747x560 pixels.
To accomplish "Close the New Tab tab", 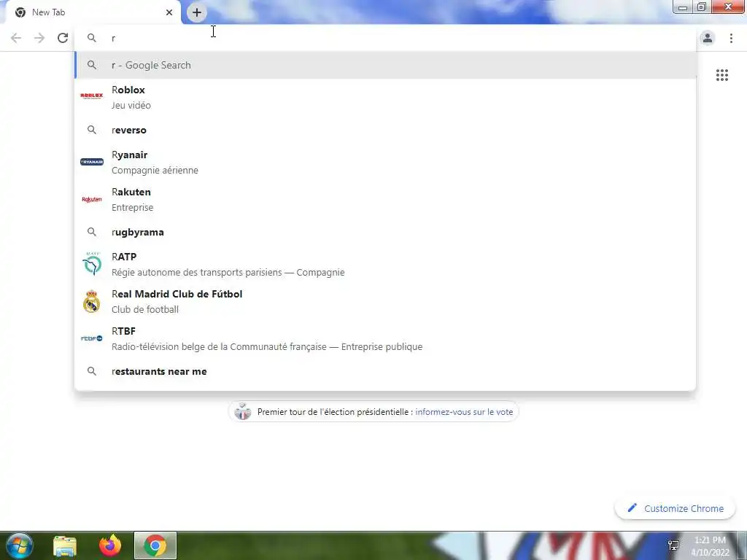I will (169, 12).
